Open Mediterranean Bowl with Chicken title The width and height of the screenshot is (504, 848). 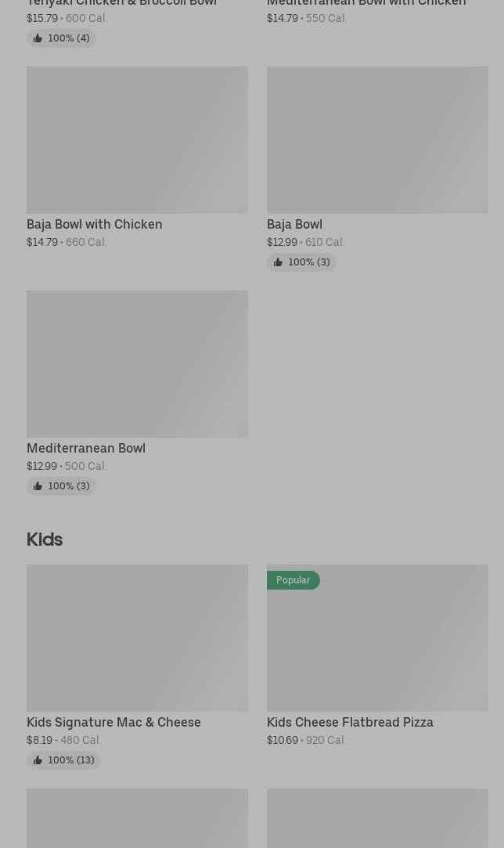click(x=366, y=3)
